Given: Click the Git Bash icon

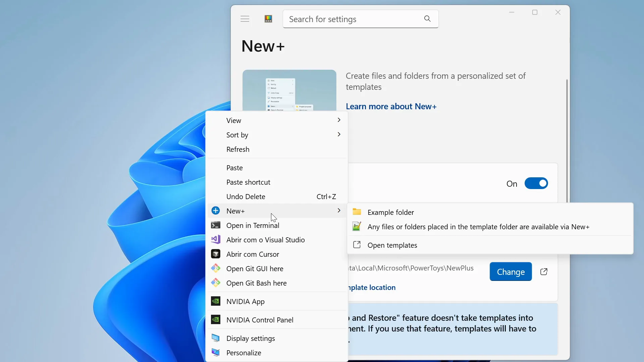Looking at the screenshot, I should (216, 283).
